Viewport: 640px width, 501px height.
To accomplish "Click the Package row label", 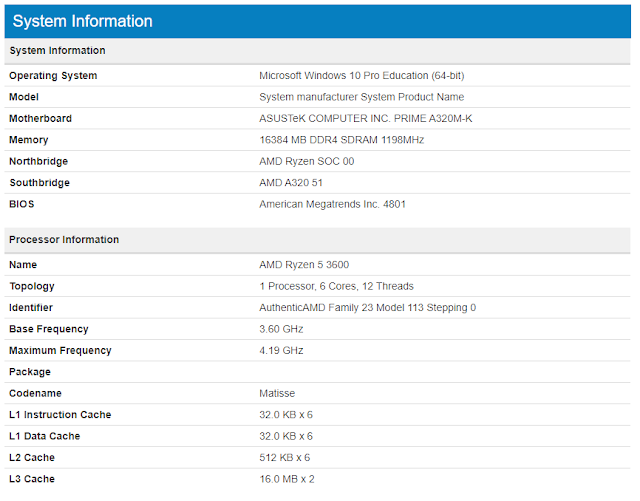I will [x=30, y=372].
